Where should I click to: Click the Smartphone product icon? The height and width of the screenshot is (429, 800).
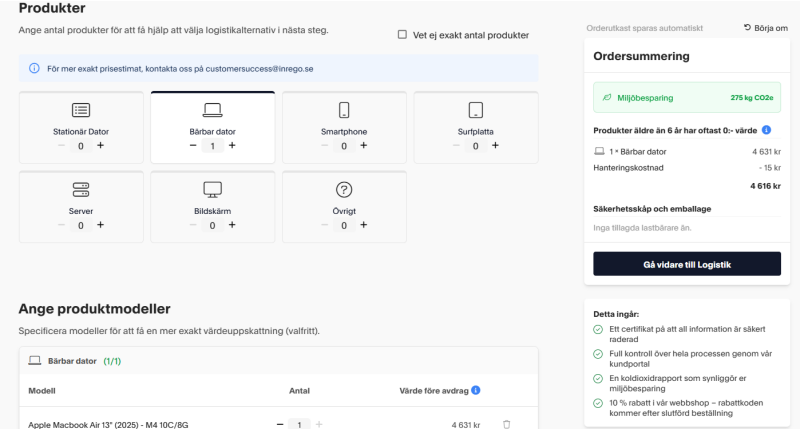pyautogui.click(x=344, y=110)
